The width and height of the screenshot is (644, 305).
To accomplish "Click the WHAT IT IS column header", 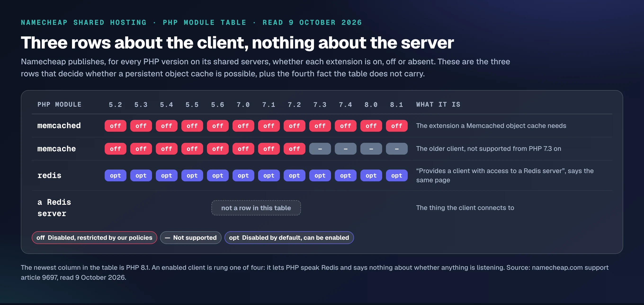I will [x=438, y=105].
